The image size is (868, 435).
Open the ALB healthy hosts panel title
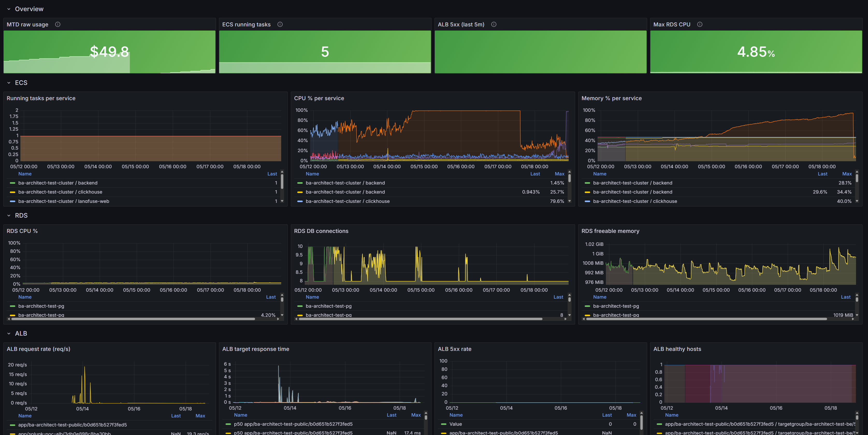677,349
